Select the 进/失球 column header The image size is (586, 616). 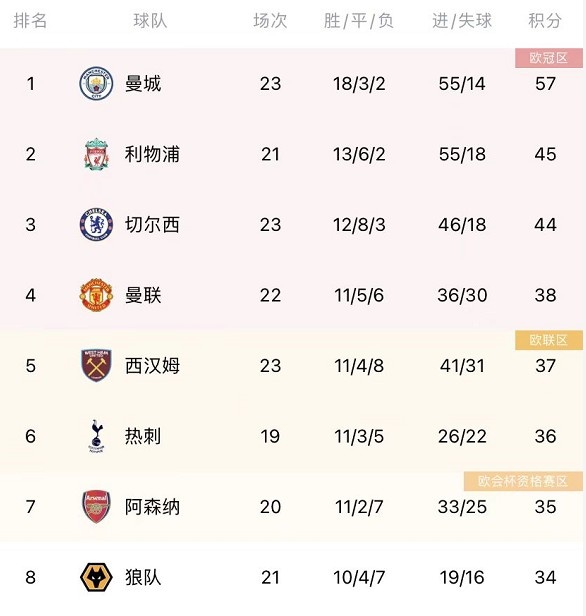click(x=462, y=21)
